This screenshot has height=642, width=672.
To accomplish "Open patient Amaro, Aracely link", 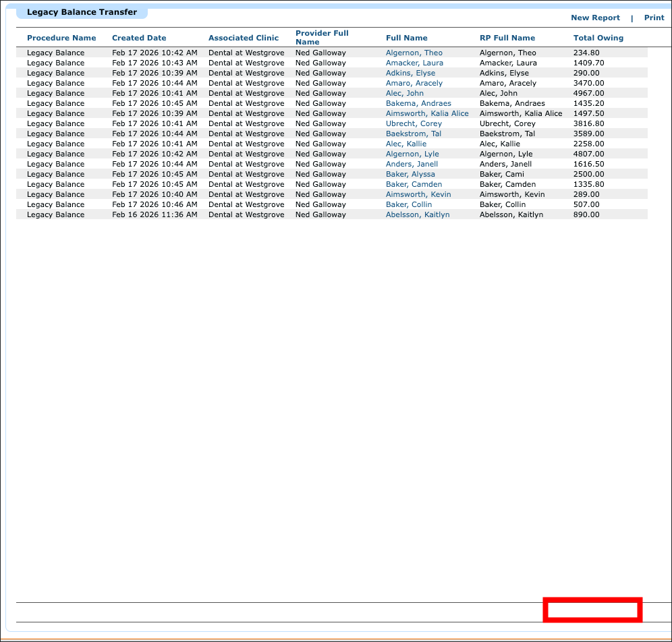I will point(414,83).
